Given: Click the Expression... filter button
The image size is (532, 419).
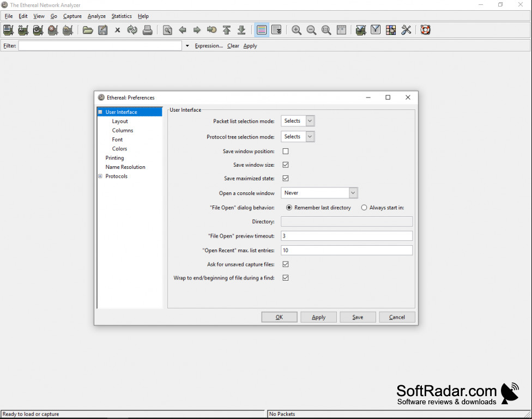Looking at the screenshot, I should (x=209, y=46).
